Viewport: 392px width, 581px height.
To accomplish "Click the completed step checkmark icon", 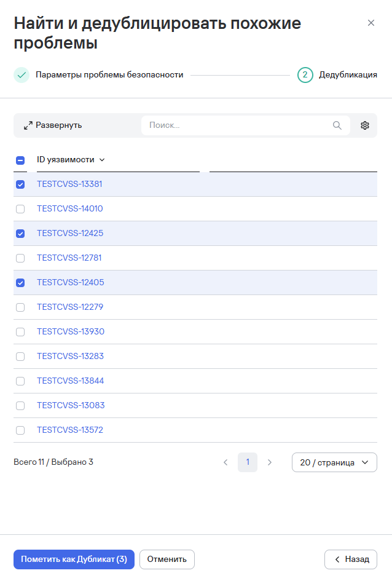I will [x=22, y=75].
